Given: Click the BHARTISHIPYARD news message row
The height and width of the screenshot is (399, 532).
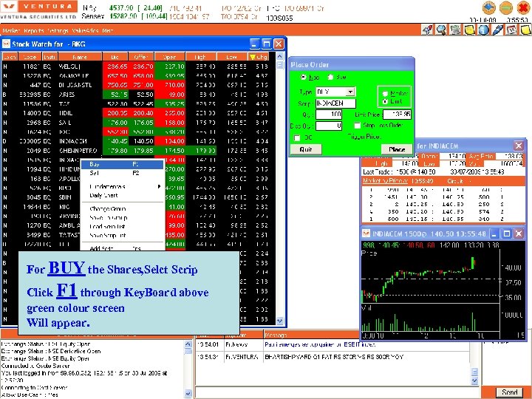Looking at the screenshot, I should click(334, 357).
